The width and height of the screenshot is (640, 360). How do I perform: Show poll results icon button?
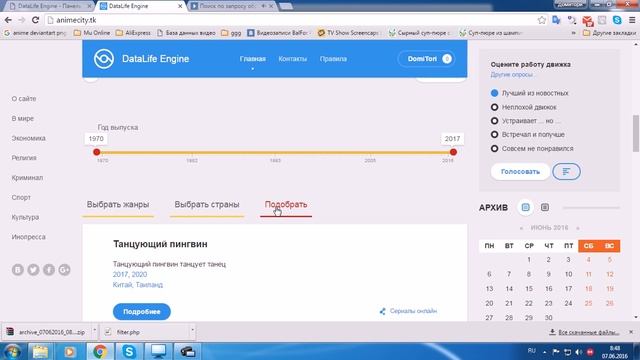[x=566, y=171]
